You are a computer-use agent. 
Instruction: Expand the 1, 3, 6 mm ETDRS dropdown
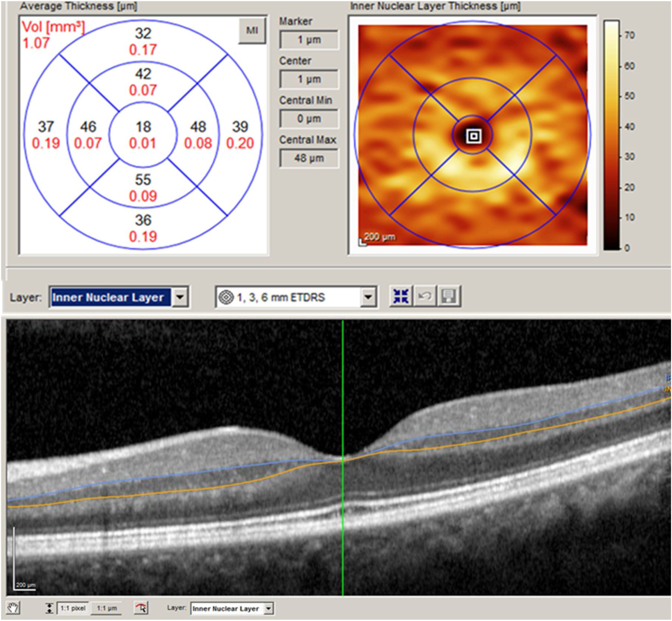368,297
